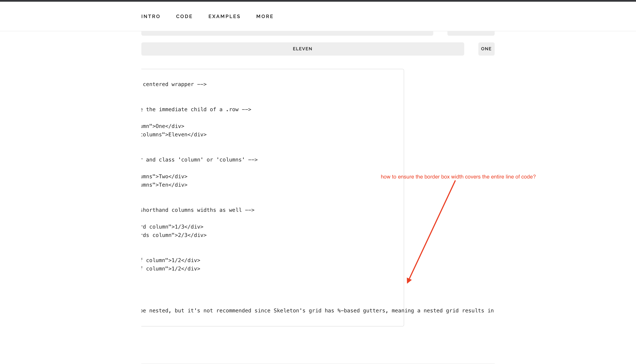Viewport: 636px width, 364px height.
Task: Select the 'Two</div>' code line
Action: (164, 176)
